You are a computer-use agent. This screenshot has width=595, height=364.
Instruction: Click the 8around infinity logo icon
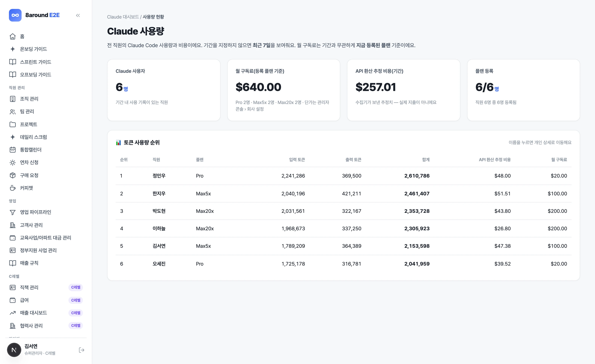tap(15, 15)
